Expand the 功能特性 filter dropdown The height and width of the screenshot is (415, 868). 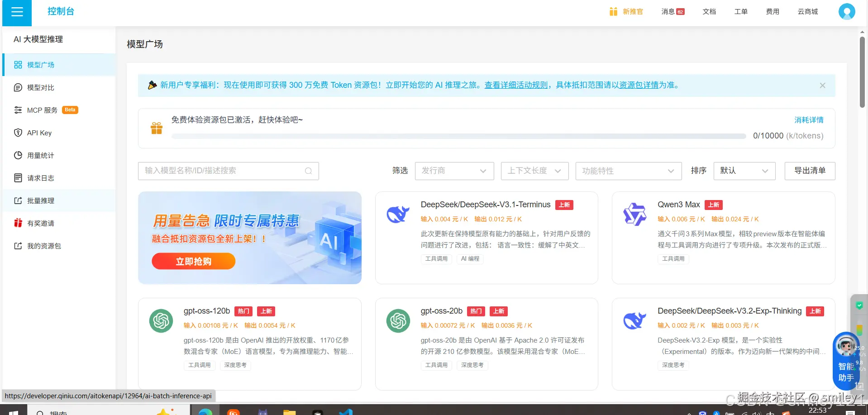(x=629, y=171)
